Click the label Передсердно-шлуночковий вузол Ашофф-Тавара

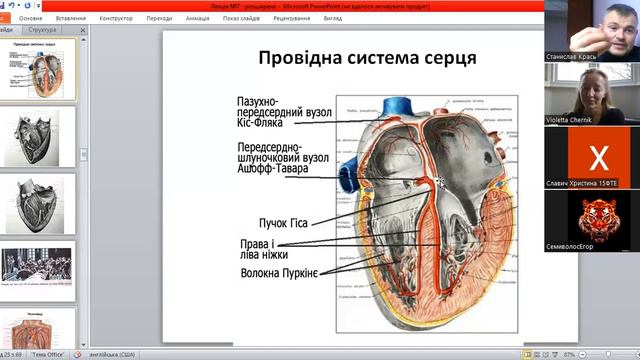pyautogui.click(x=283, y=158)
